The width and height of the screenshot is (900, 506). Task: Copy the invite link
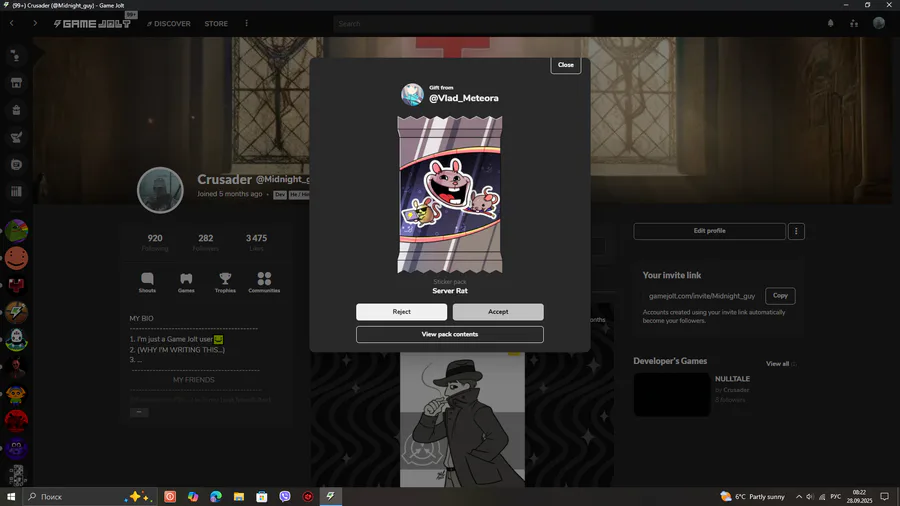click(780, 295)
